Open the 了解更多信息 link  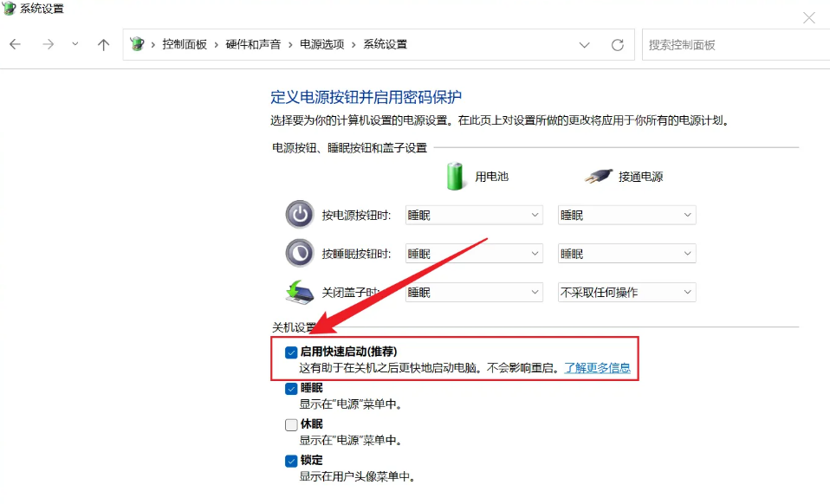[x=597, y=368]
